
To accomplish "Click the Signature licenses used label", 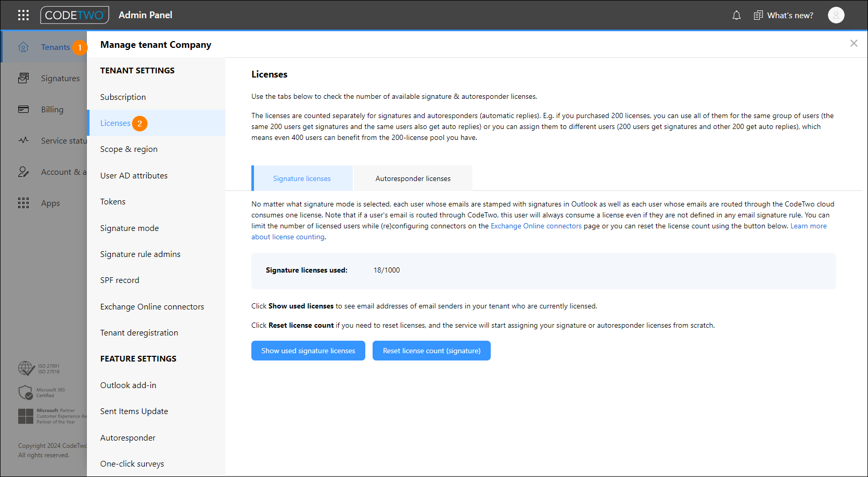I will click(307, 270).
